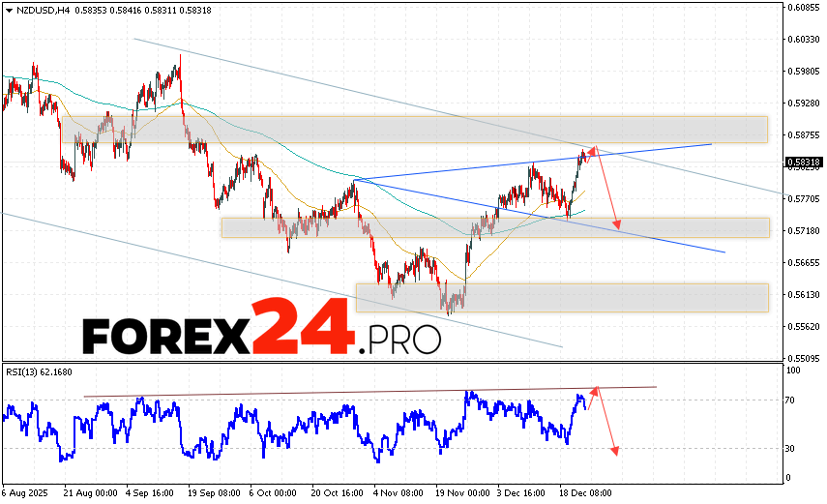Click the NZDUSD,H4 symbol label
The width and height of the screenshot is (827, 504).
[x=44, y=8]
